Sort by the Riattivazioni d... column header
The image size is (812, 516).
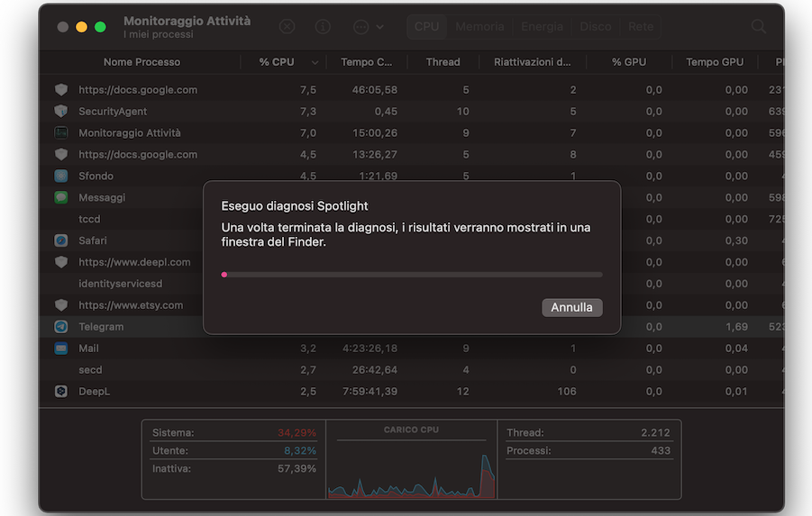coord(532,62)
